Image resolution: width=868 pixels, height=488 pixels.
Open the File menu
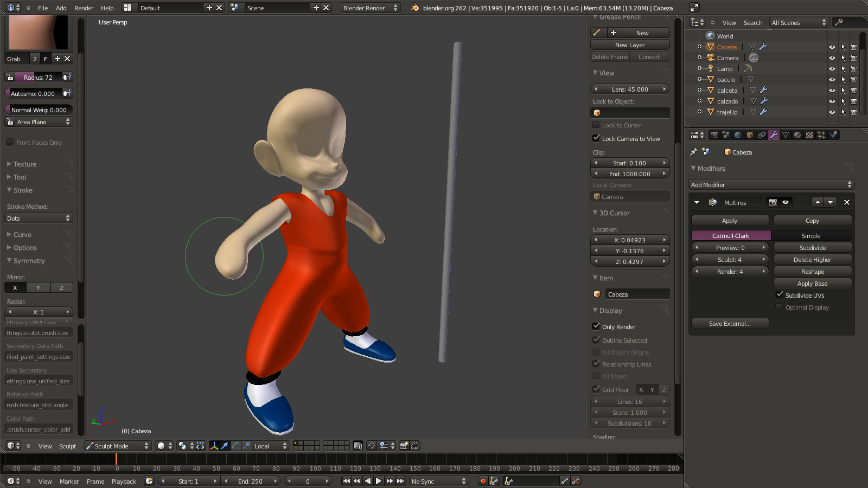tap(43, 8)
